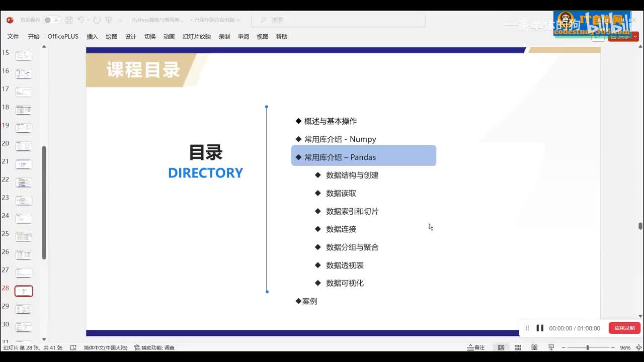Screen dimensions: 644x362
Task: Select slide 18 thumbnail
Action: (x=24, y=110)
